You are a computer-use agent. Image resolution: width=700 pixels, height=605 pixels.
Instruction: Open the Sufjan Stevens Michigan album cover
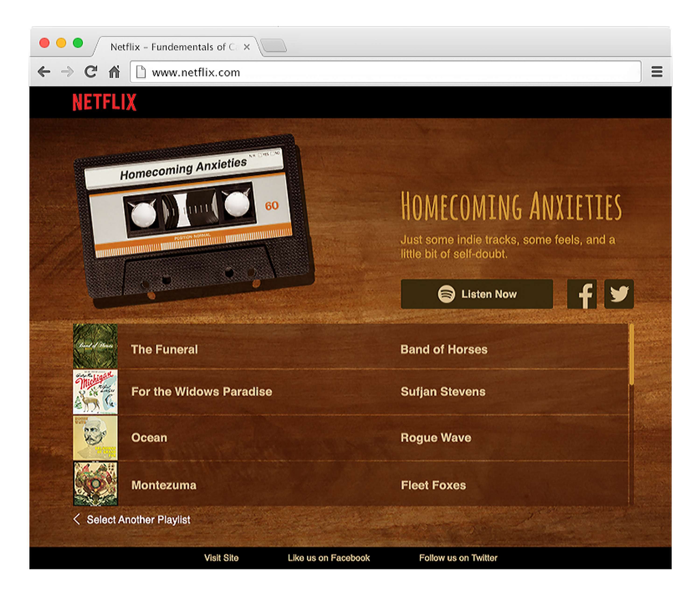pos(95,392)
